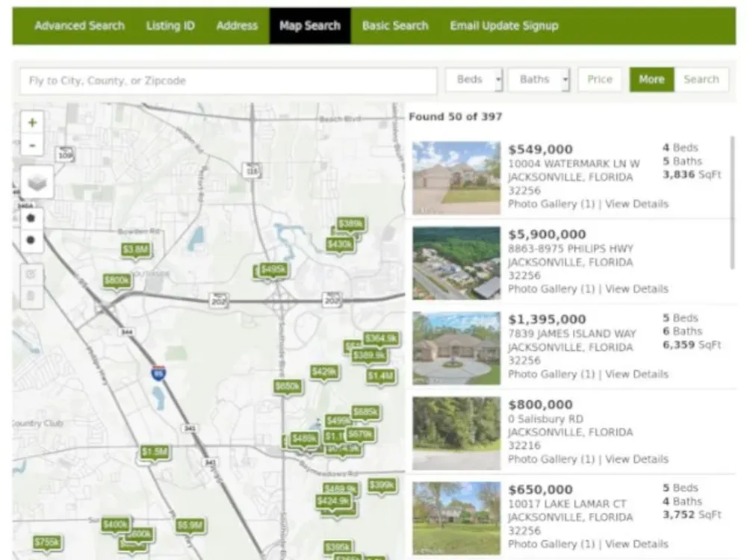Viewport: 747px width, 560px height.
Task: Select the $386k map marker
Action: [351, 224]
